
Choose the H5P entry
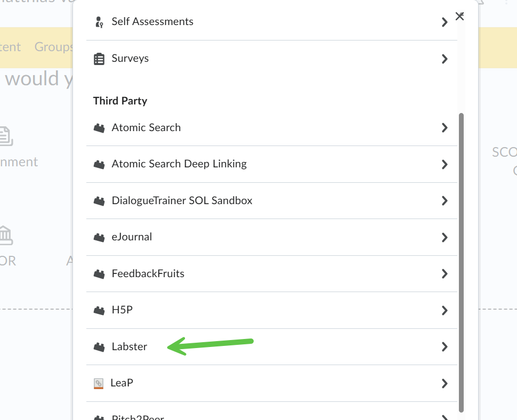pos(272,310)
